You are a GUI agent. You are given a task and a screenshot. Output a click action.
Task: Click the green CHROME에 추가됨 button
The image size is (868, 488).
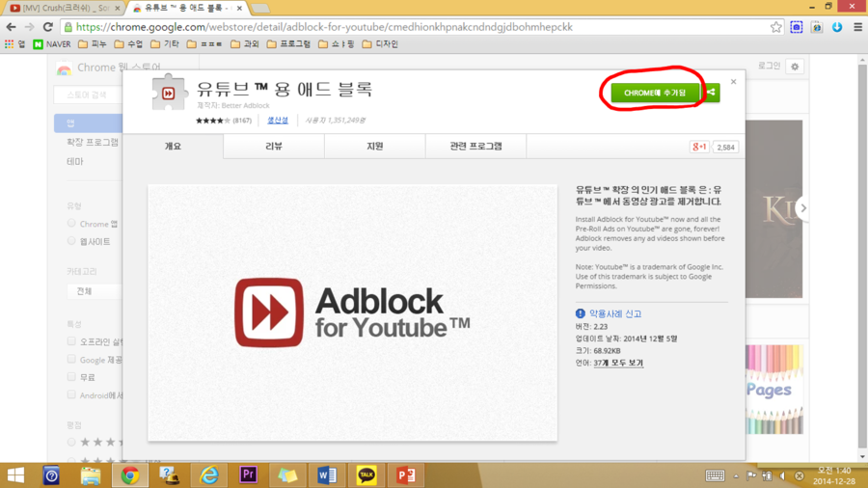coord(656,93)
